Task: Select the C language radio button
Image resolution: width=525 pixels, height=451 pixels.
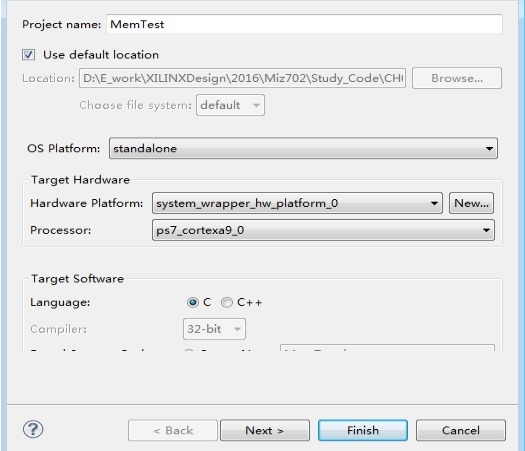Action: point(193,302)
